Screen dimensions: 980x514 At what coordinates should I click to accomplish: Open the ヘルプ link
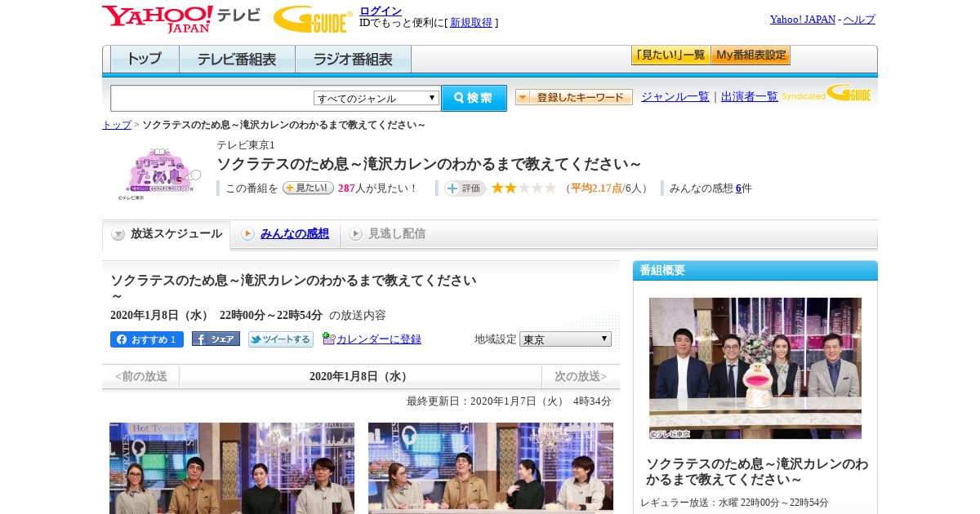(x=859, y=19)
